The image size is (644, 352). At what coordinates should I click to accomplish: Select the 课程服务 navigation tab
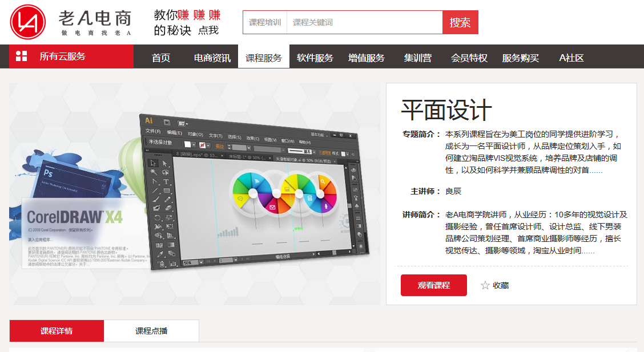point(264,58)
